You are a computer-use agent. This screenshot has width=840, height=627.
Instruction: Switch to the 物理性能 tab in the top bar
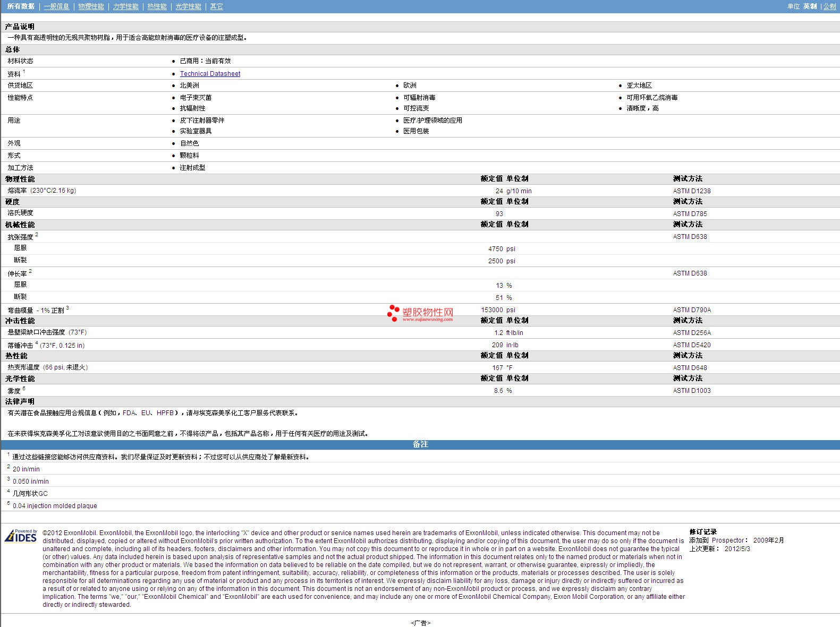click(x=91, y=6)
